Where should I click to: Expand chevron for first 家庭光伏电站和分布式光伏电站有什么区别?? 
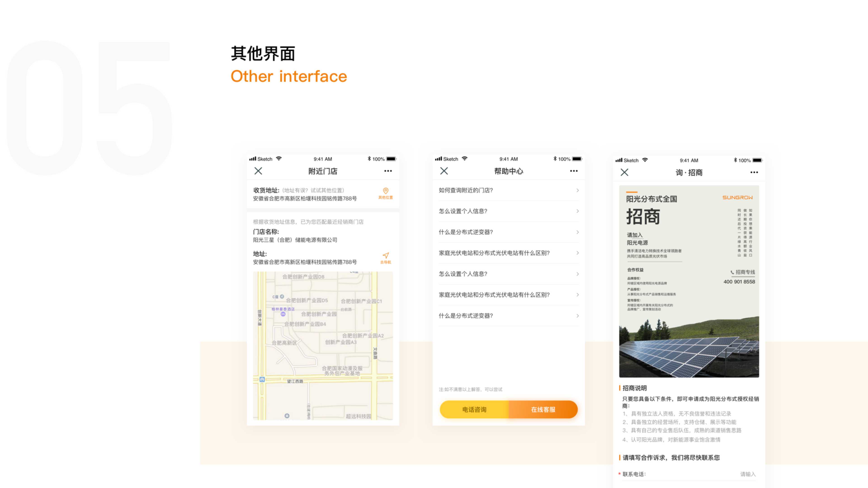point(578,253)
